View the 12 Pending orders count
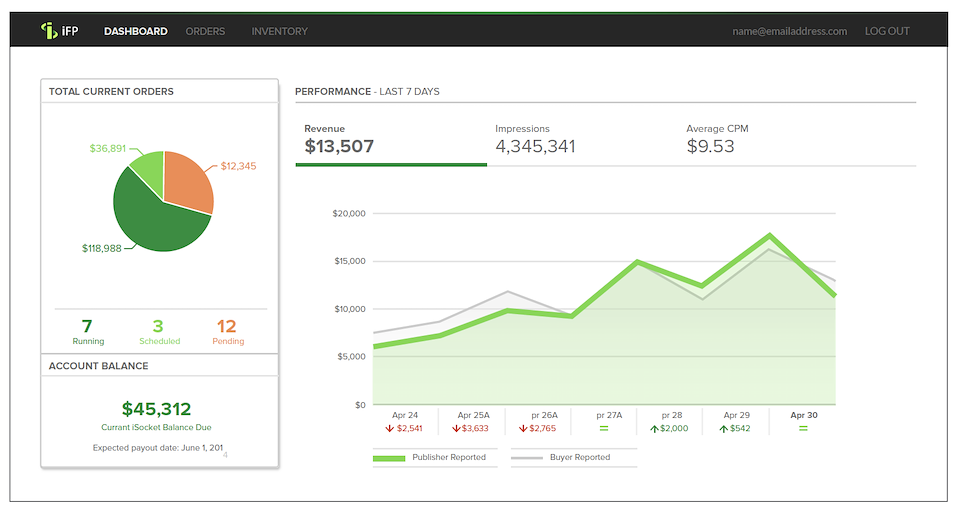This screenshot has width=960, height=518. coord(227,332)
